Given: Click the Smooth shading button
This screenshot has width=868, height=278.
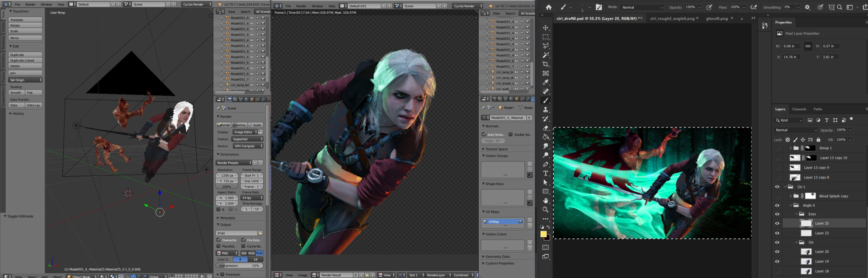Looking at the screenshot, I should click(x=16, y=93).
